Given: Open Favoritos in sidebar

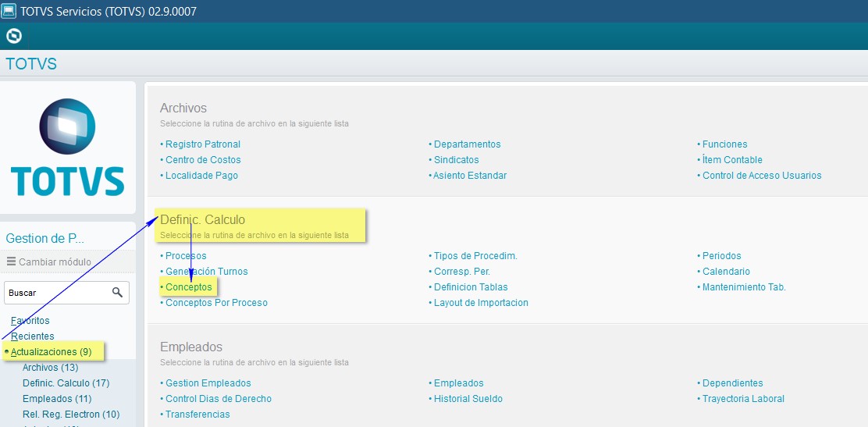Looking at the screenshot, I should [30, 321].
